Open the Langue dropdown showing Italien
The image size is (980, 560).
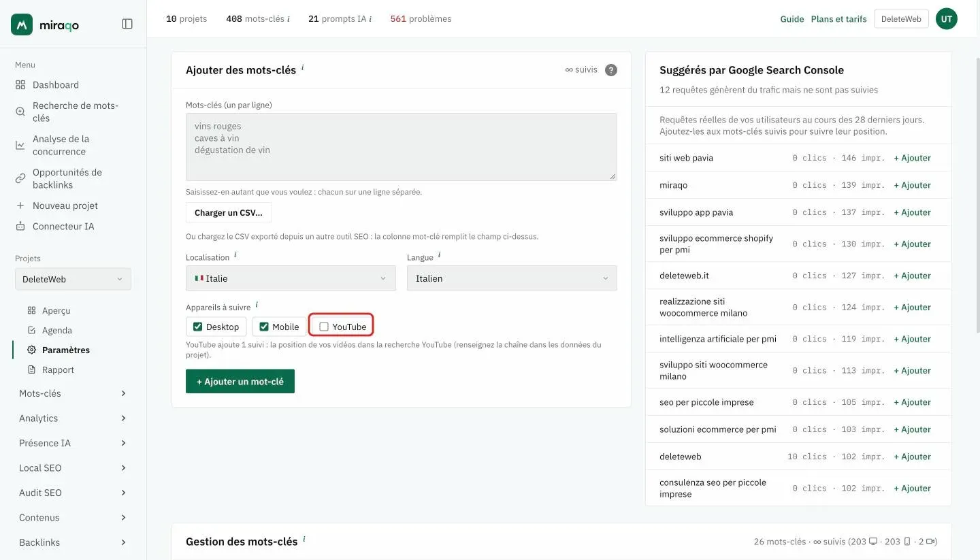[x=512, y=278]
